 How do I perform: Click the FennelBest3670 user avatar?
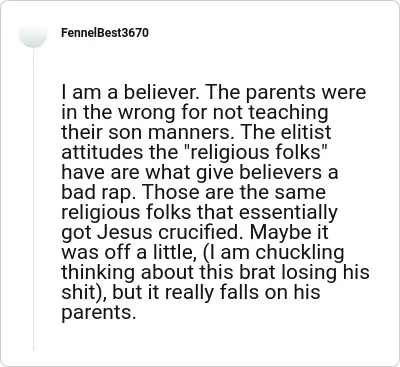33,33
